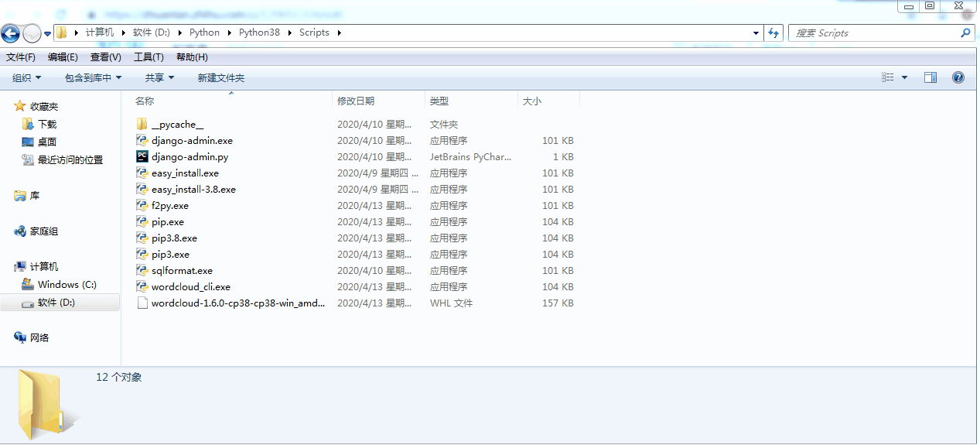Click the easy_install.exe file icon
The image size is (980, 445).
(142, 173)
